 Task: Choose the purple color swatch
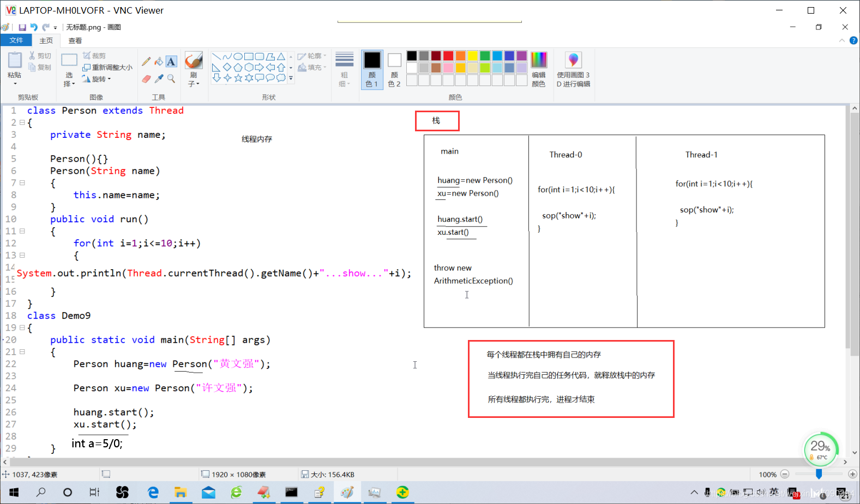pyautogui.click(x=521, y=56)
